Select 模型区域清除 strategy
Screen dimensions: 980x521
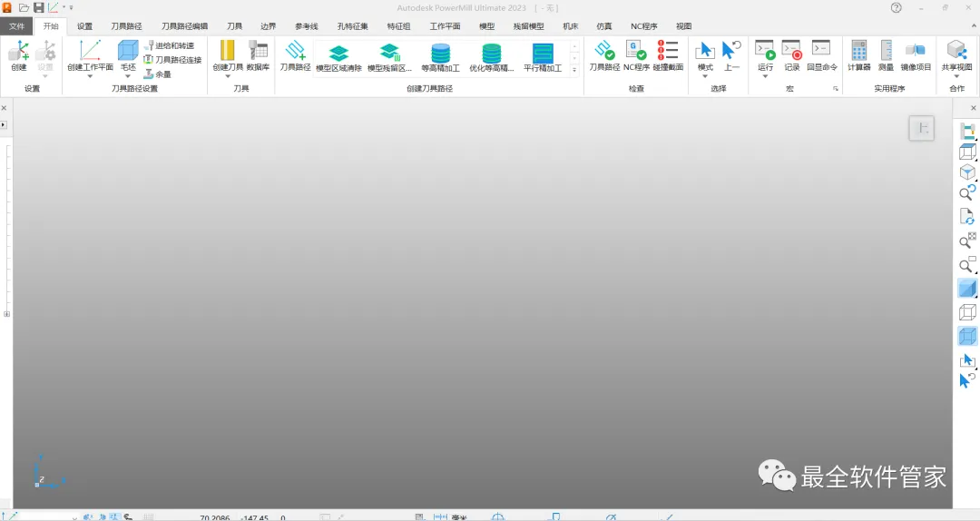pos(338,57)
